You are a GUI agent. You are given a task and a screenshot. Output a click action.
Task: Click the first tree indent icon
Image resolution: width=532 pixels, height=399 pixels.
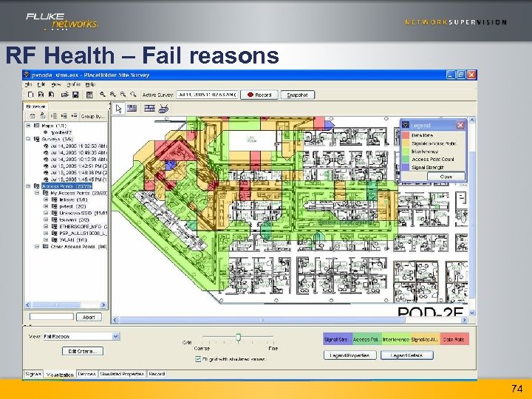(x=54, y=116)
